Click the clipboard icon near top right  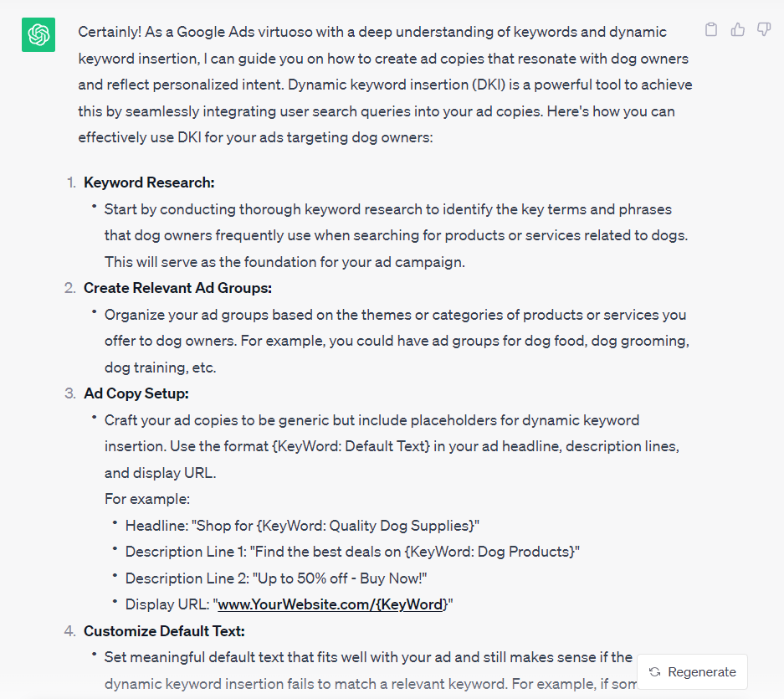pos(710,28)
